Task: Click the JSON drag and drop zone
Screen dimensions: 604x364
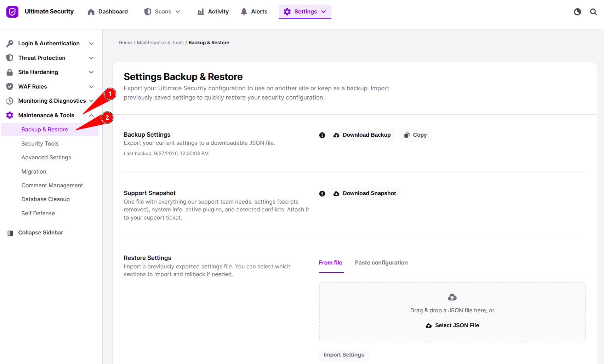Action: coord(452,312)
